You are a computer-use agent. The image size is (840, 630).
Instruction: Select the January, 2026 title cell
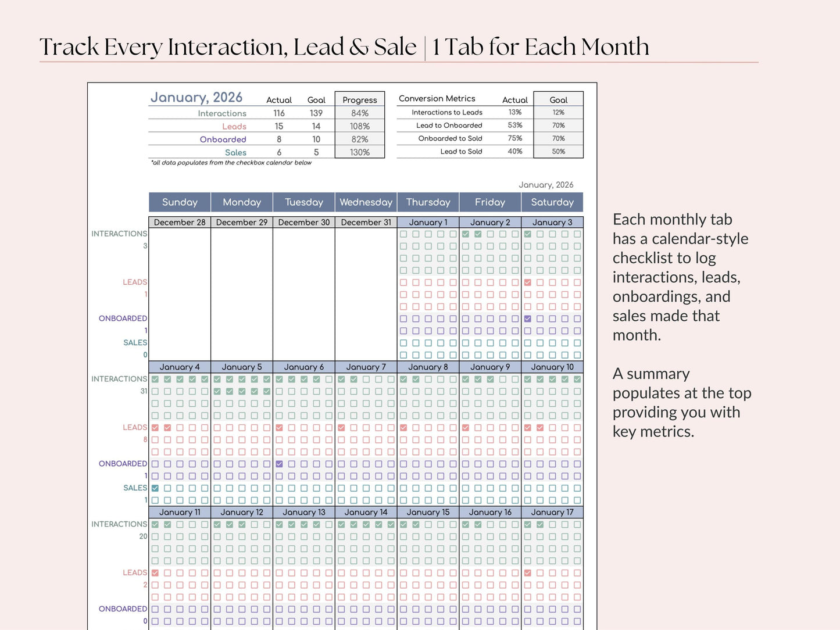196,98
